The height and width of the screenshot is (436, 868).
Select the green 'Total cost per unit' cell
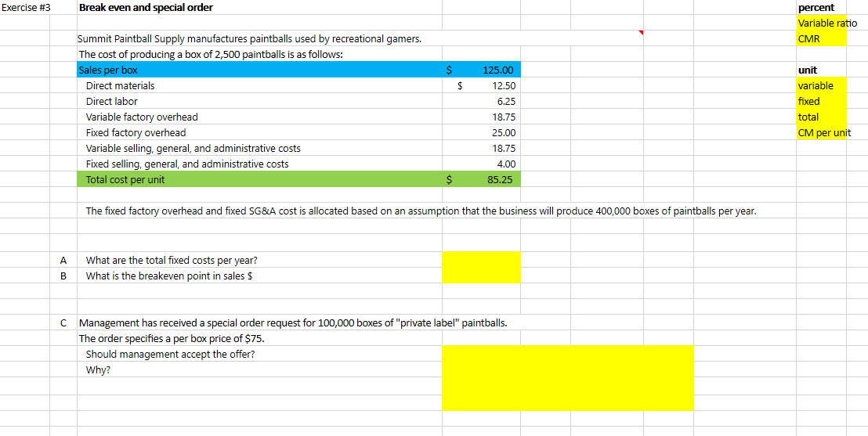[x=259, y=179]
